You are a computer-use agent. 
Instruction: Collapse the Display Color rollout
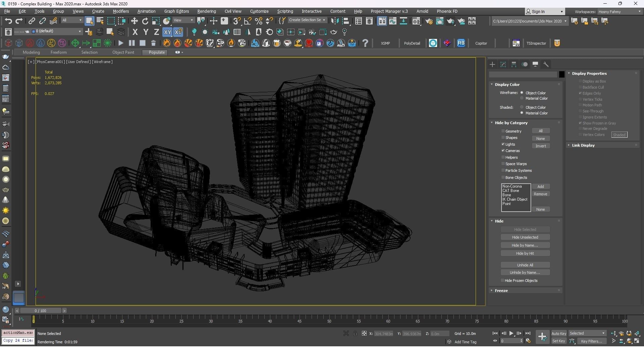coord(525,85)
